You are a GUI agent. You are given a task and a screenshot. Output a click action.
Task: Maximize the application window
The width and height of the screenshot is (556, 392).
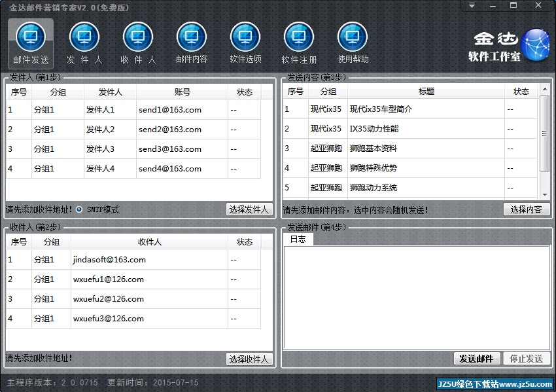pyautogui.click(x=513, y=6)
